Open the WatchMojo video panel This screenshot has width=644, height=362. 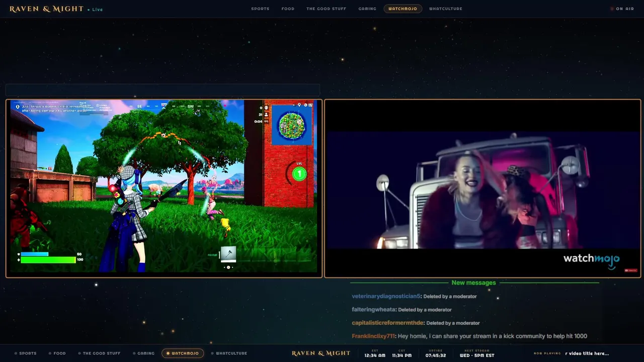tap(482, 189)
